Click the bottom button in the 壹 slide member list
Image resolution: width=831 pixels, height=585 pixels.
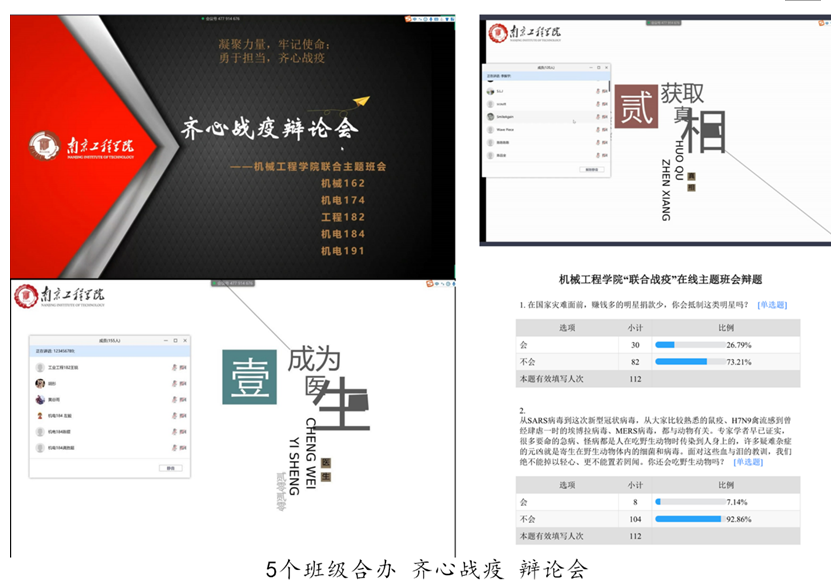click(x=170, y=468)
